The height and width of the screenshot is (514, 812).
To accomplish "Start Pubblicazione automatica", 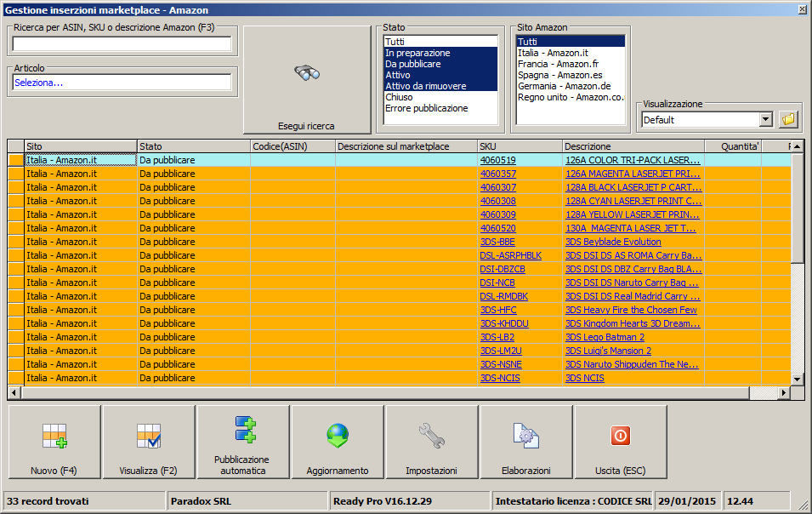I will tap(243, 431).
